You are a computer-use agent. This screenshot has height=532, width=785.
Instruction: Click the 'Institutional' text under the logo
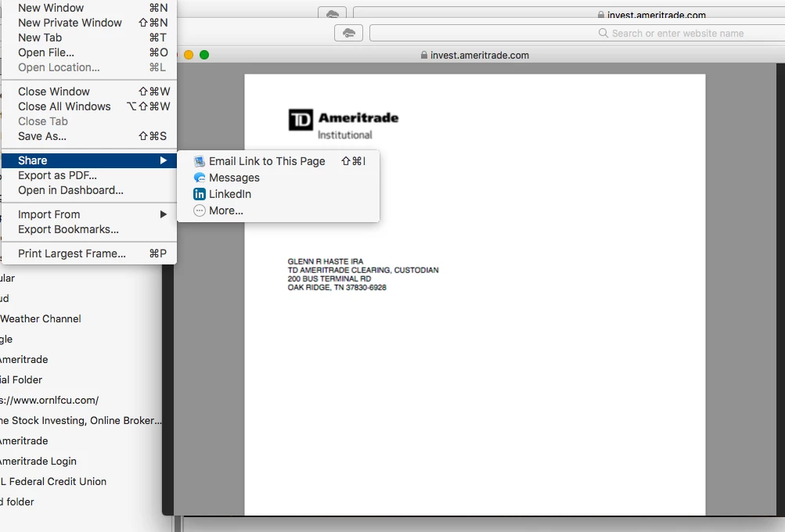(x=345, y=135)
